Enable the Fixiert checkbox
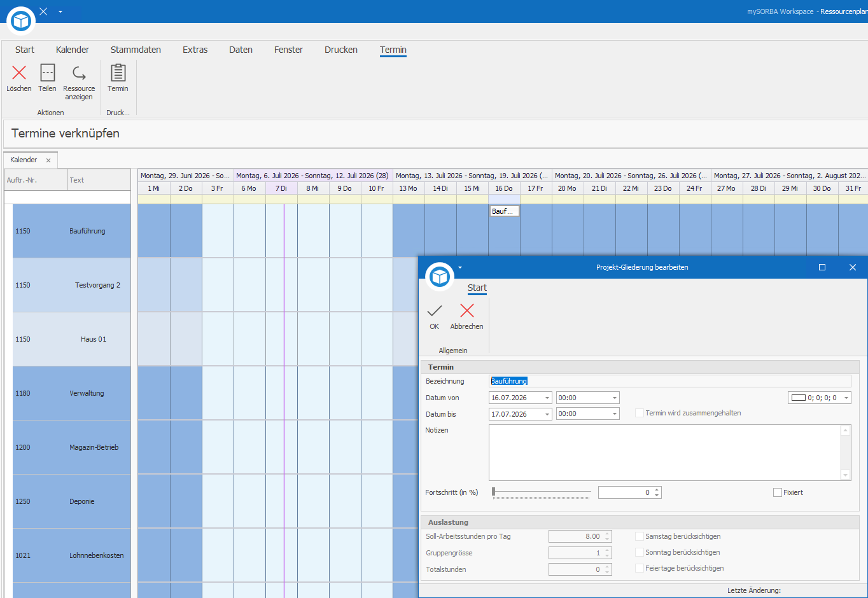The height and width of the screenshot is (598, 868). pos(777,492)
